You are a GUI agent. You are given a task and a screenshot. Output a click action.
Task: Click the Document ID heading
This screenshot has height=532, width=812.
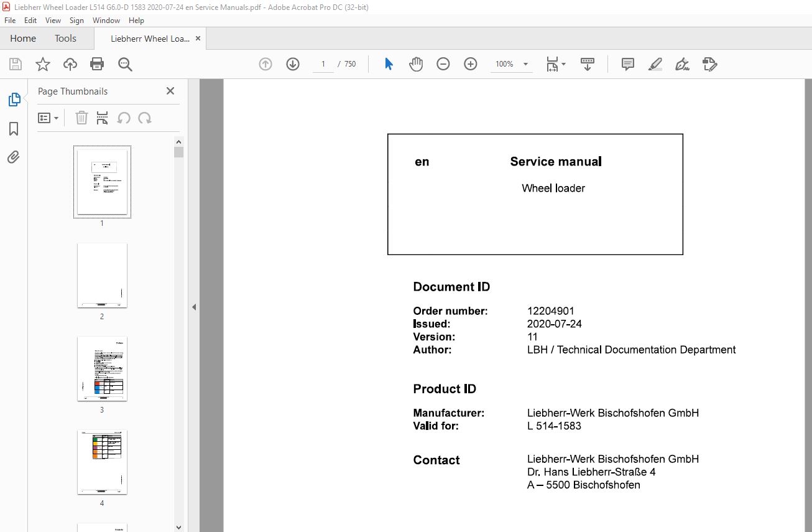point(451,287)
